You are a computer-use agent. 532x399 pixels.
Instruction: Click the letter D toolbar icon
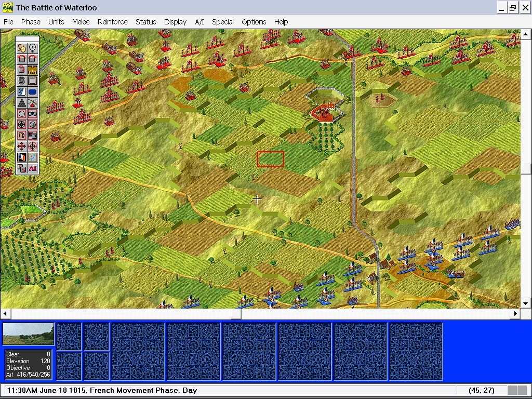22,136
